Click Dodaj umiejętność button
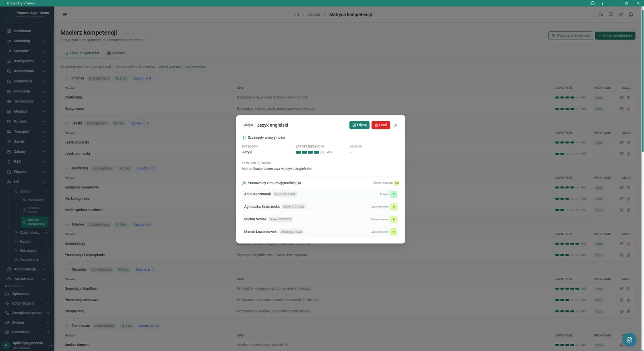The image size is (644, 351). coord(615,35)
